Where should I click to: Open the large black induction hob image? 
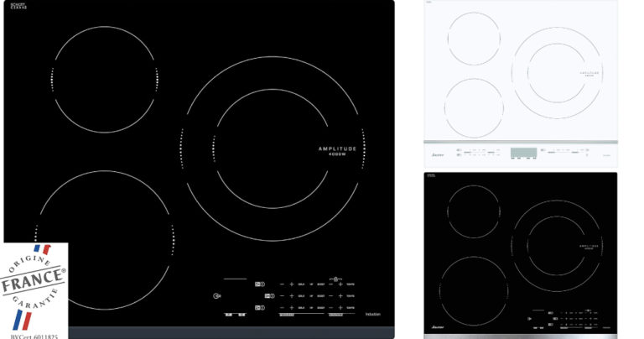click(200, 169)
